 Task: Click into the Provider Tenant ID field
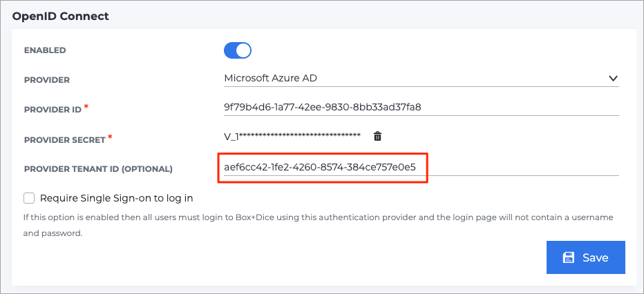(422, 167)
